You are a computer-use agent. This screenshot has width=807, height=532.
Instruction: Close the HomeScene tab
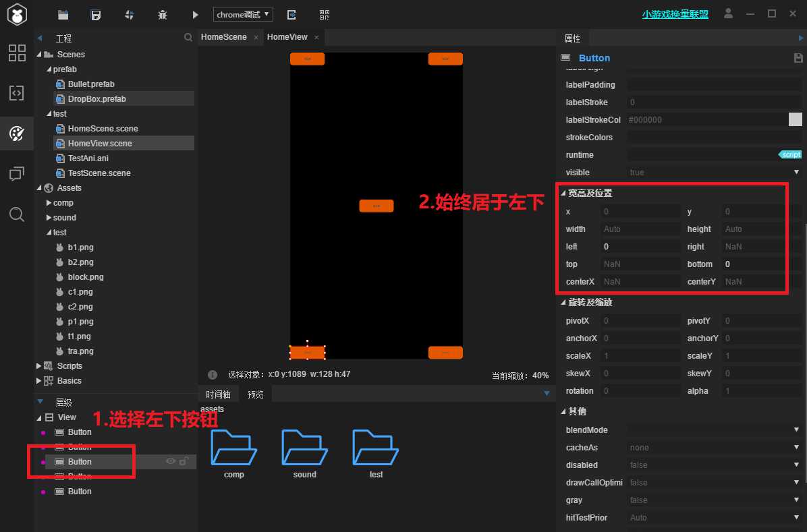(256, 38)
